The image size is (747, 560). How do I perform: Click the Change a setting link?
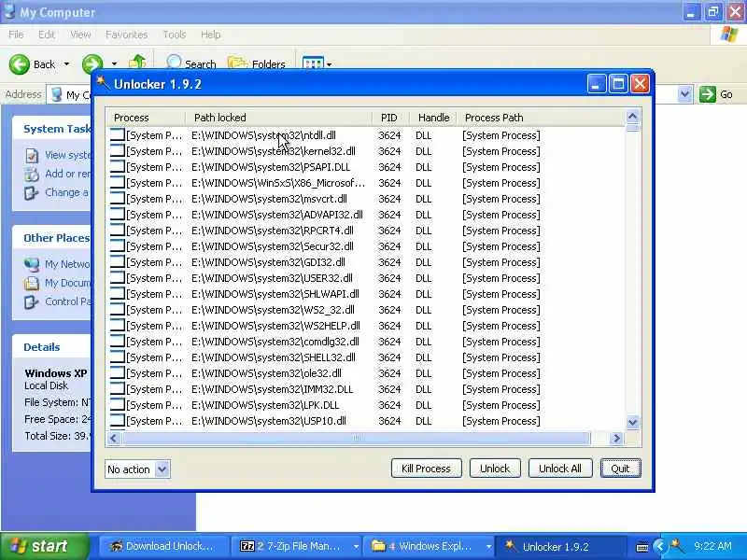(66, 192)
